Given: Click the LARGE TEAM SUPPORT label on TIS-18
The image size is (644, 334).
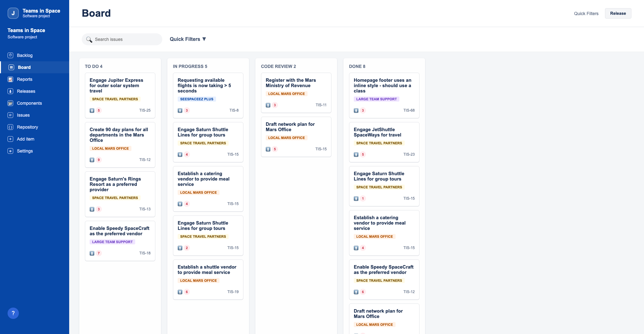Looking at the screenshot, I should pyautogui.click(x=112, y=242).
